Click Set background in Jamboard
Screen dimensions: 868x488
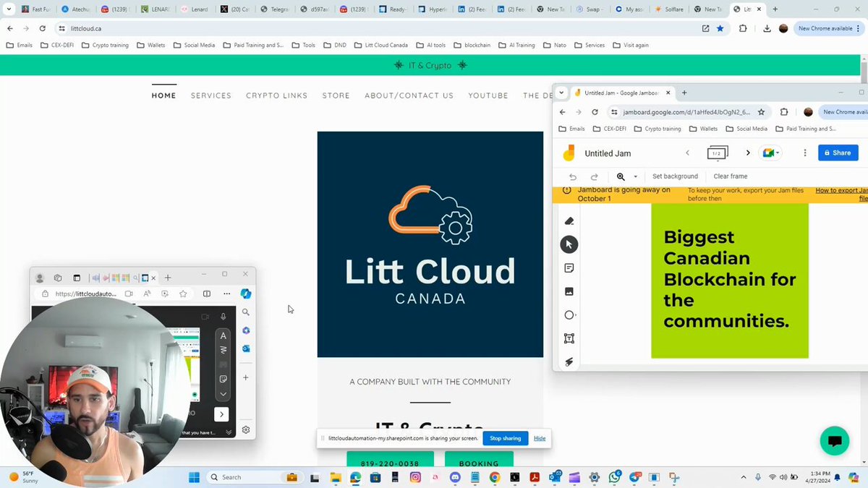(675, 176)
